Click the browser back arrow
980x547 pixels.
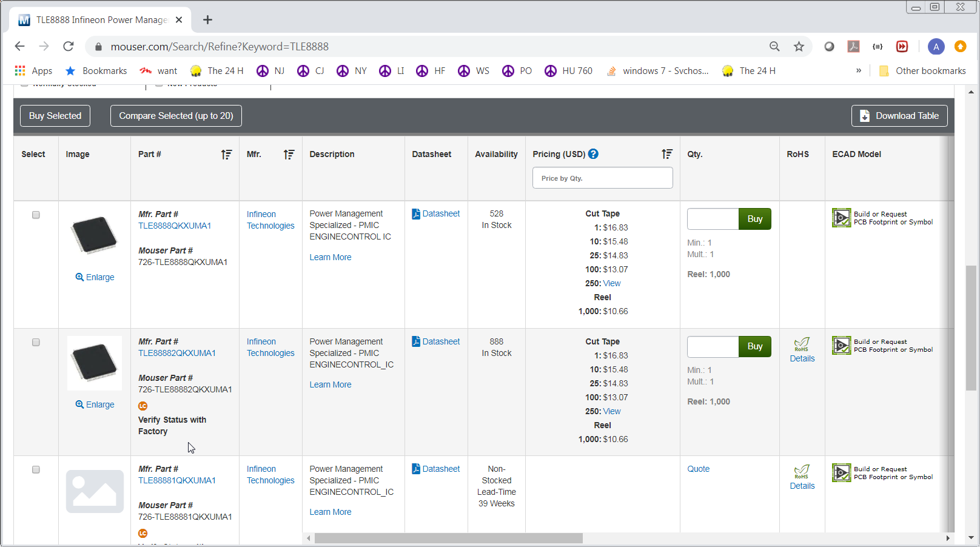tap(19, 46)
